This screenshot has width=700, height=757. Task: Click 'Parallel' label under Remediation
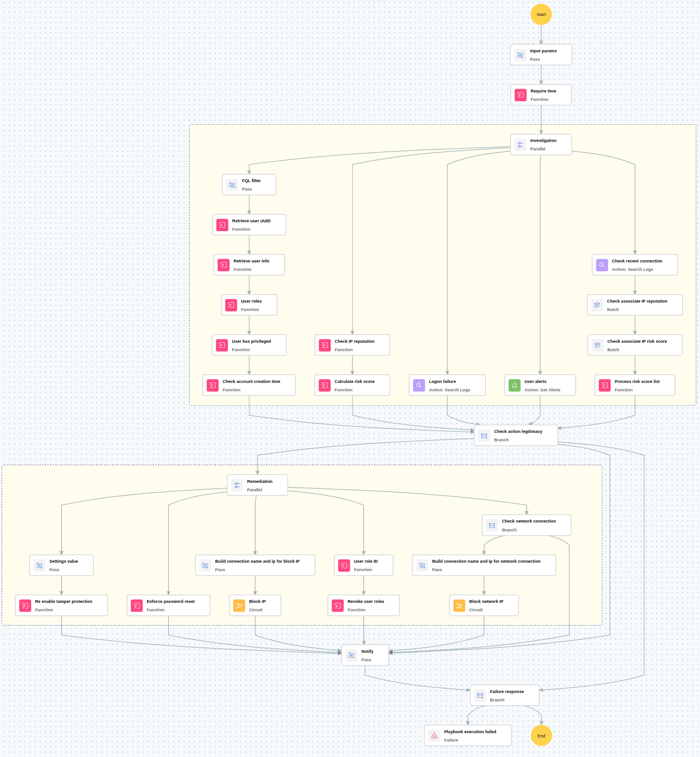pyautogui.click(x=255, y=490)
